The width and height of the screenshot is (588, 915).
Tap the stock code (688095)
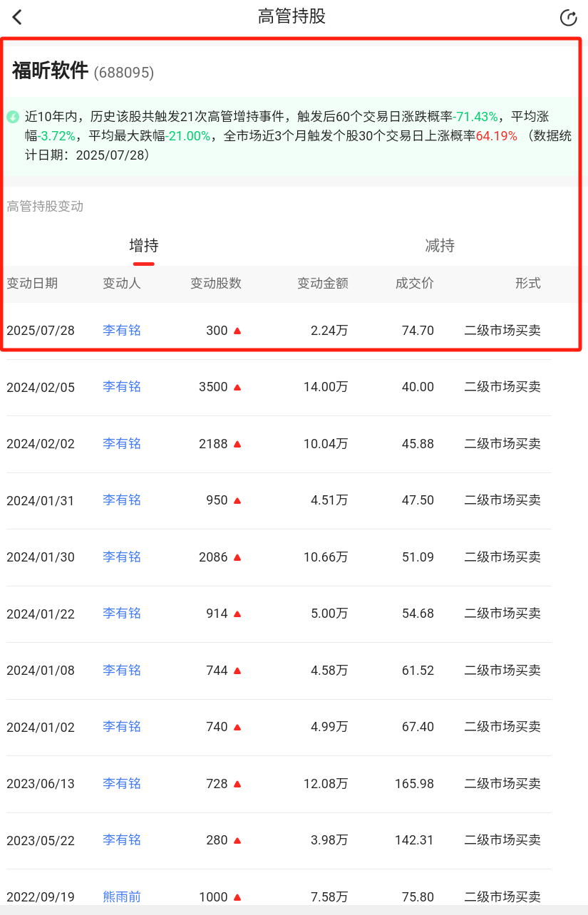(x=124, y=72)
